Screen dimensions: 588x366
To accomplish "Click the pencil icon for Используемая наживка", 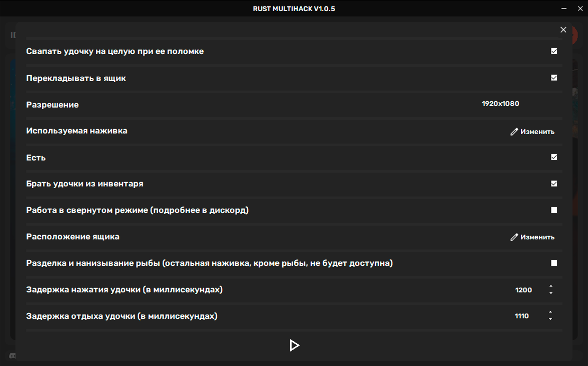I will [514, 132].
